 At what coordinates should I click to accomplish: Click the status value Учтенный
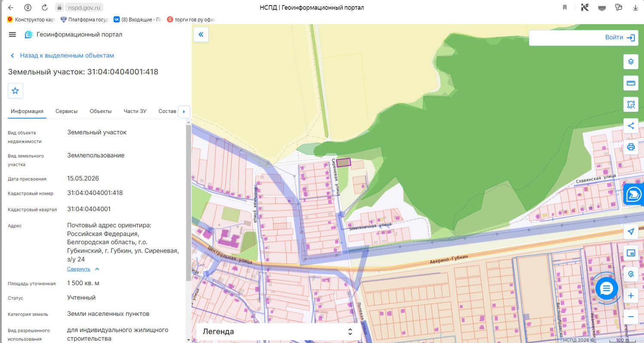pyautogui.click(x=81, y=297)
